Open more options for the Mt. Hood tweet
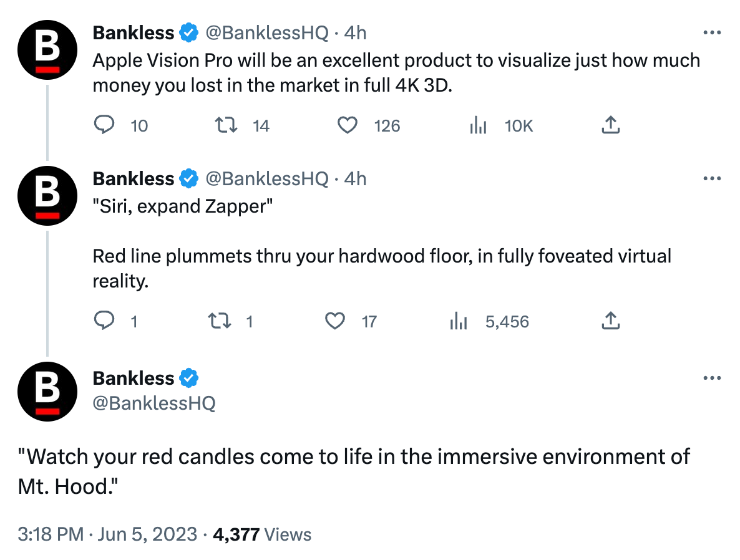The height and width of the screenshot is (560, 740). pos(712,379)
